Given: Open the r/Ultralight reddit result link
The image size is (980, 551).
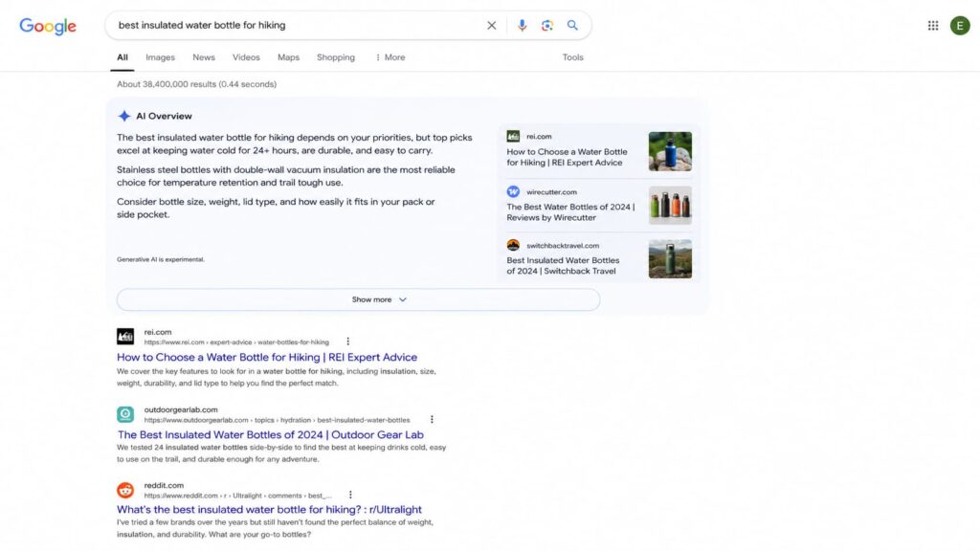Looking at the screenshot, I should click(x=269, y=510).
